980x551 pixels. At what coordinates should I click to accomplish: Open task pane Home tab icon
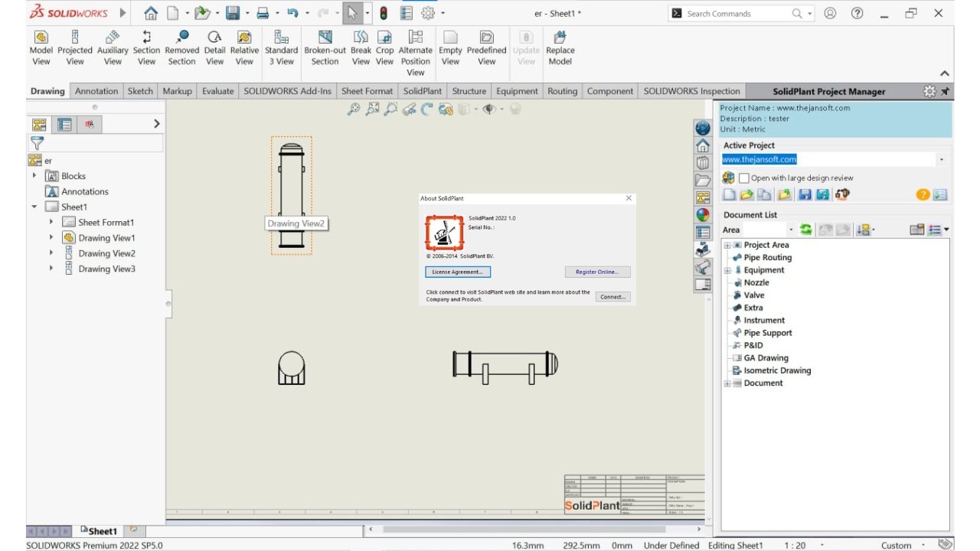(703, 145)
